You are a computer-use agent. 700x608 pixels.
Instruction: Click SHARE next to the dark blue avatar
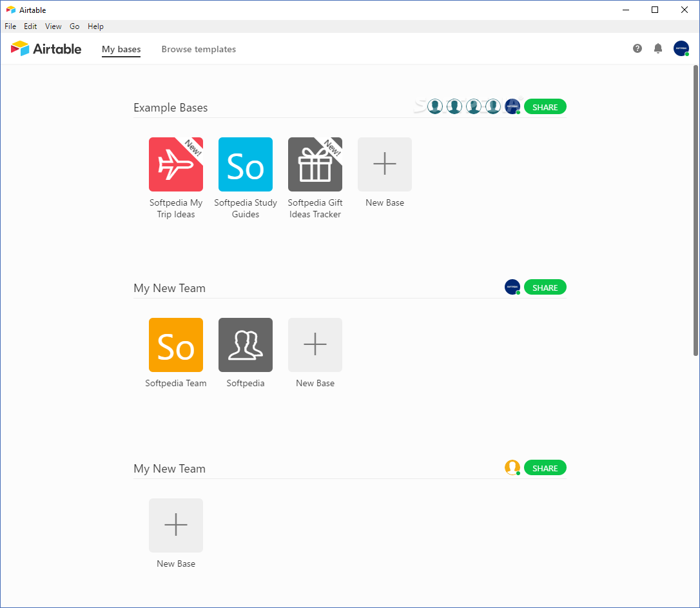(x=545, y=288)
